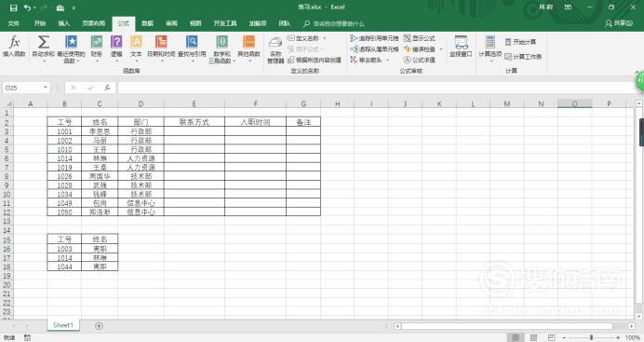The width and height of the screenshot is (644, 342).
Task: Click Trace Precedents (追踪引用单元格)
Action: [x=374, y=38]
